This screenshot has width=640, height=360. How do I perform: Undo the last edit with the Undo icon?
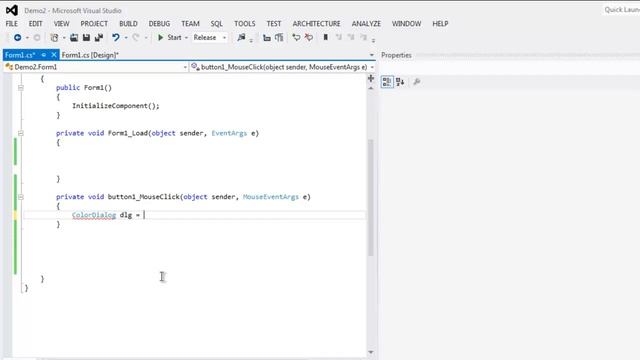(x=116, y=38)
